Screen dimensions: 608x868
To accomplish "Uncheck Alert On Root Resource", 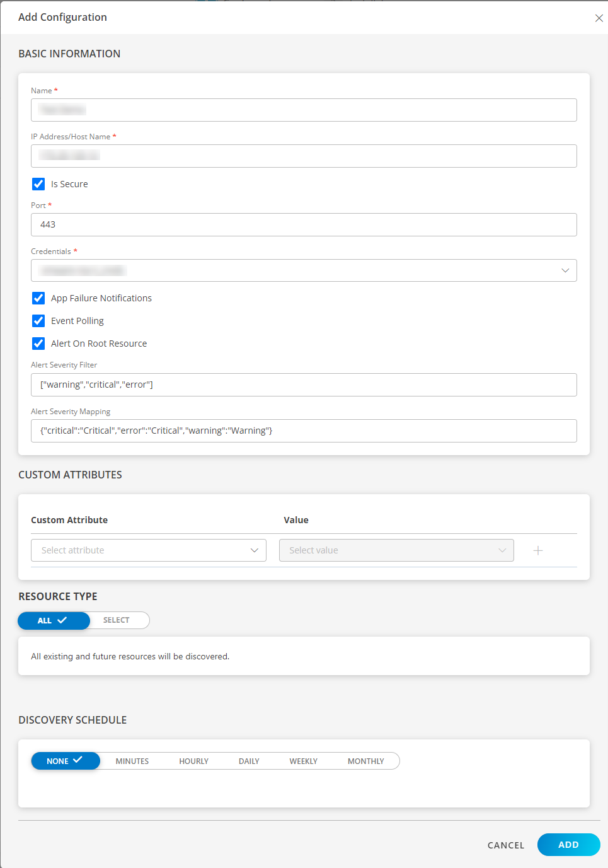I will click(x=38, y=343).
